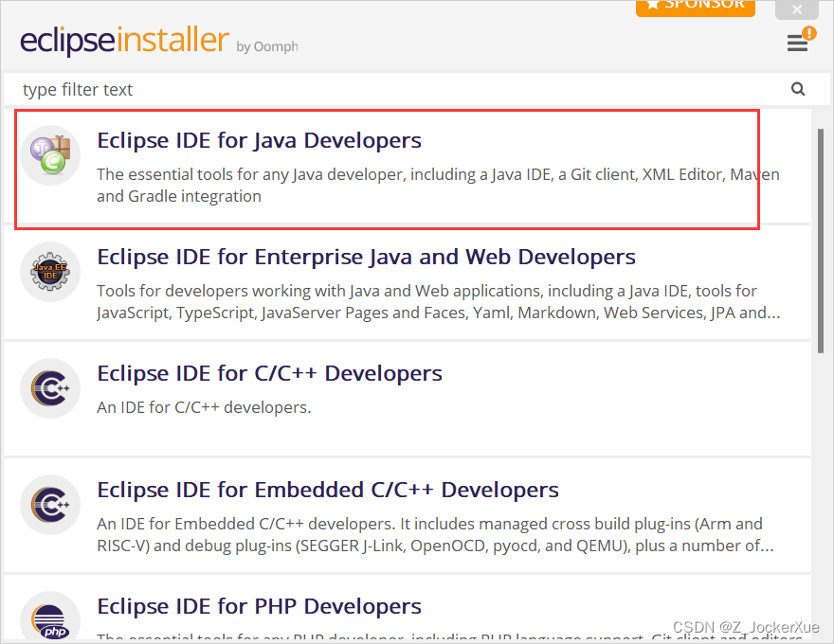
Task: Choose Eclipse IDE for C/C++ Developers title
Action: 269,373
